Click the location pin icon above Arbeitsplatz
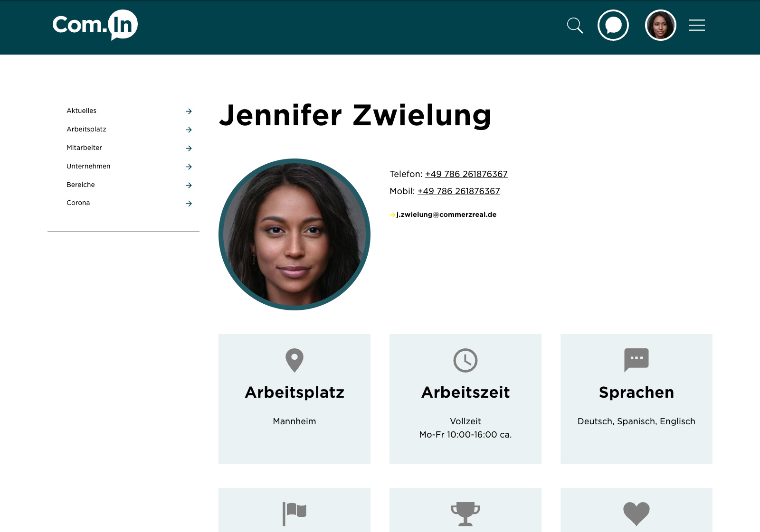760x532 pixels. coord(294,360)
